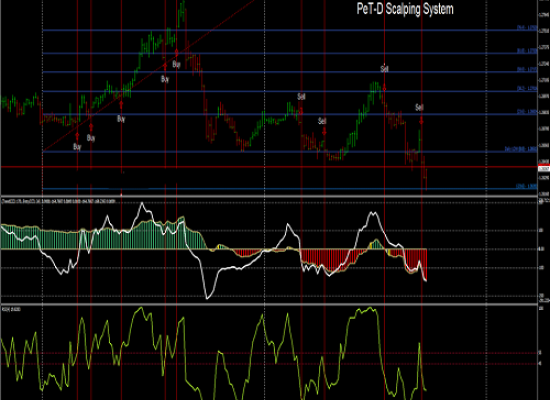Click the red arrow above the lowest Buy label
The width and height of the screenshot is (550, 400).
(78, 136)
